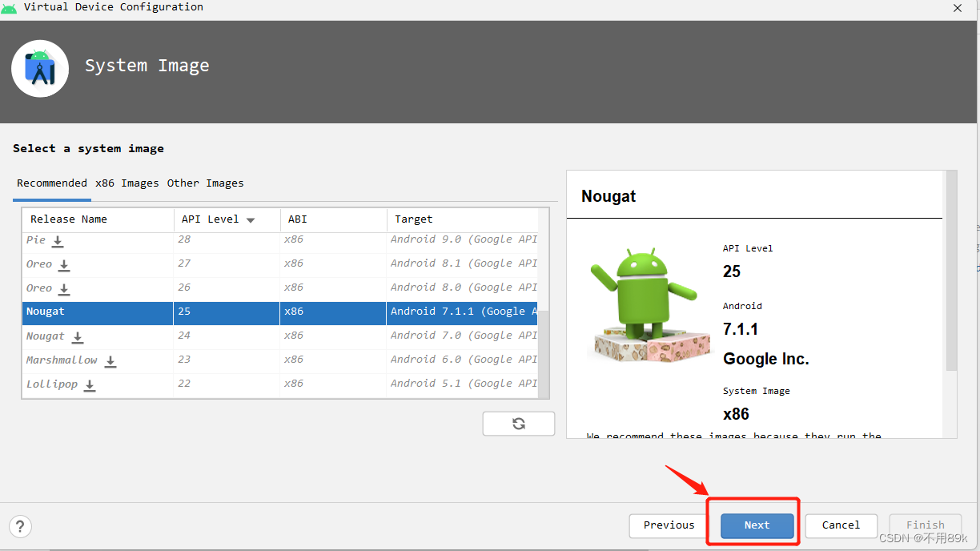
Task: Click the Target column header
Action: point(463,219)
